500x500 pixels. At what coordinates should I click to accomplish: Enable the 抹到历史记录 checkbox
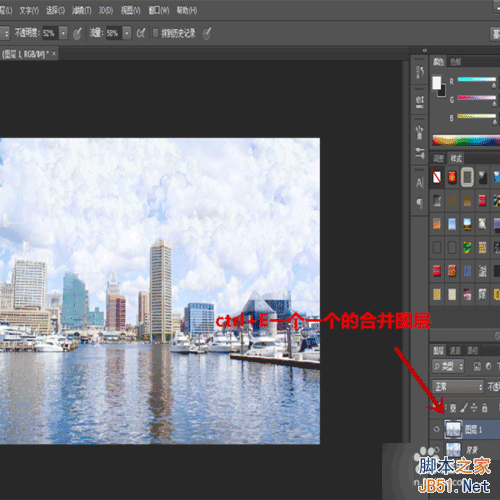[155, 33]
